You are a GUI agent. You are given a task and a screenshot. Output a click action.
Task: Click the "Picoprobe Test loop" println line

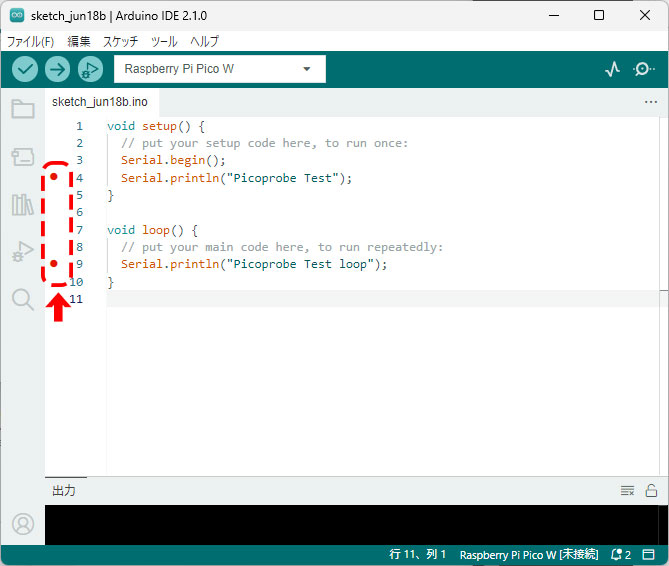(254, 264)
